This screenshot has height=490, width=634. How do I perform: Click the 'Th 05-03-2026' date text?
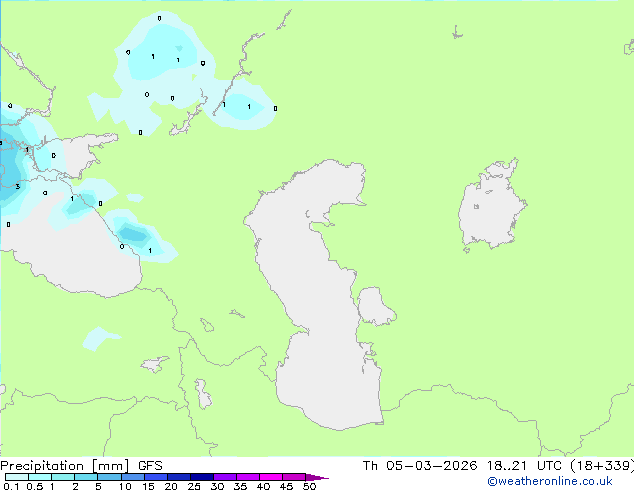coord(420,466)
